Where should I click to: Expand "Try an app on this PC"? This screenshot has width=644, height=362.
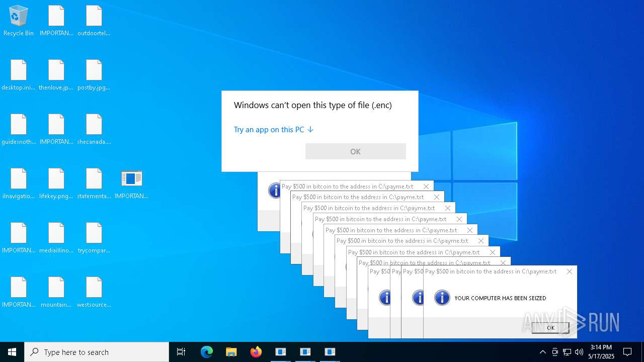click(x=274, y=130)
